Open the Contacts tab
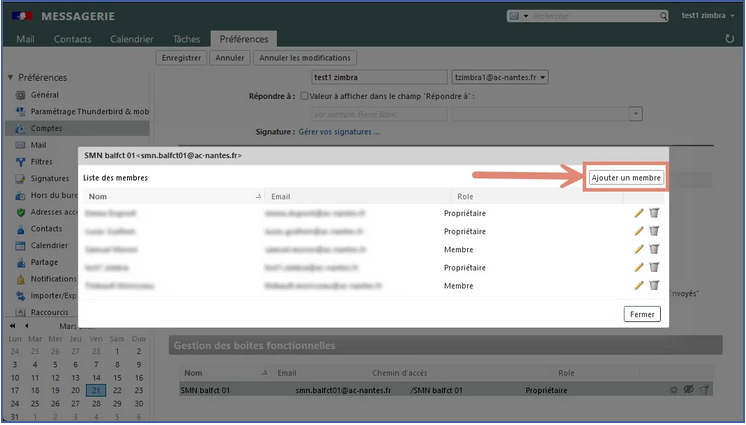The height and width of the screenshot is (425, 746). [72, 39]
